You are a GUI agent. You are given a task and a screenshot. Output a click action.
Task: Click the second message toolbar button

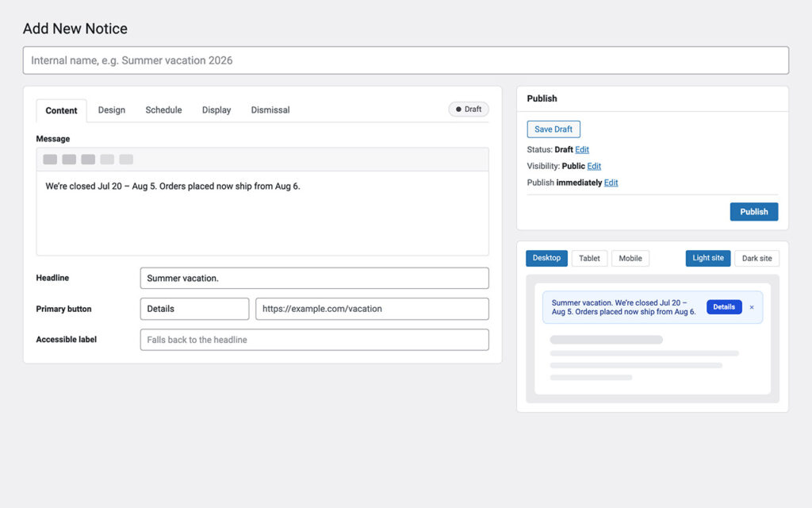69,159
